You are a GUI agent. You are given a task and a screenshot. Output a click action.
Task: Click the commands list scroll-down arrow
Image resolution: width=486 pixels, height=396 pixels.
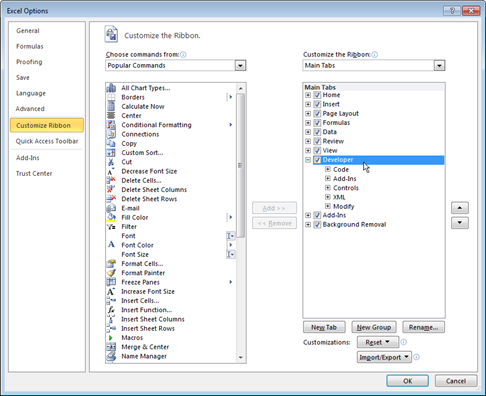point(240,358)
